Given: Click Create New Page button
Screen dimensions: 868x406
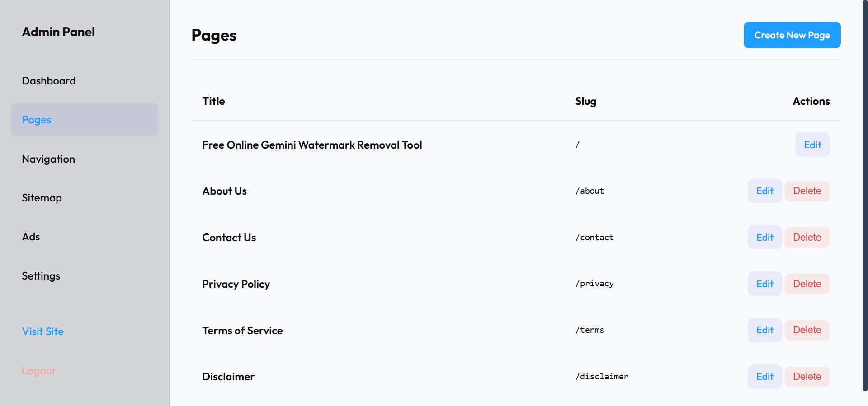Looking at the screenshot, I should click(x=792, y=35).
